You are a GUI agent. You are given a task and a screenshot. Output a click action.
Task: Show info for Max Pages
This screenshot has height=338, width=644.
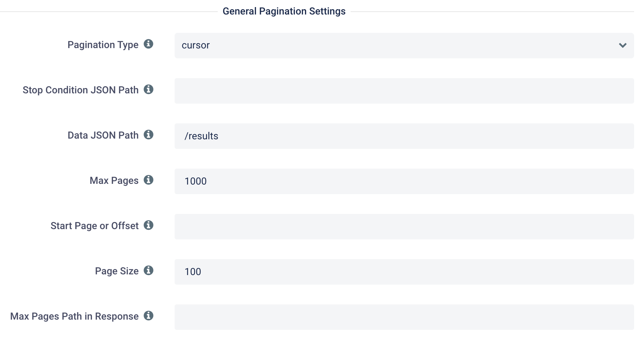tap(148, 180)
